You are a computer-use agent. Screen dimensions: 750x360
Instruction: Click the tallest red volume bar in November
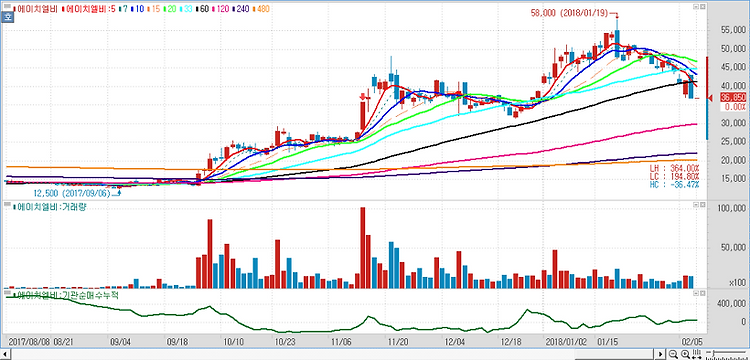pos(363,248)
